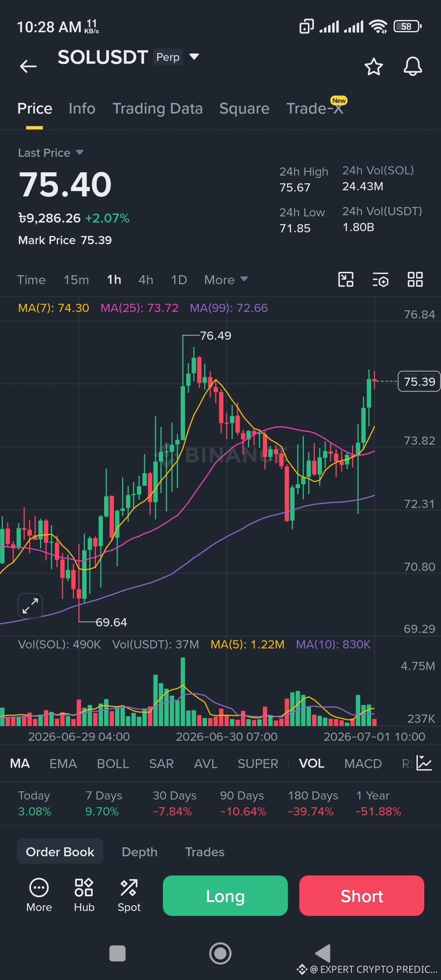Select the 1h interval
This screenshot has height=980, width=441.
(x=114, y=280)
